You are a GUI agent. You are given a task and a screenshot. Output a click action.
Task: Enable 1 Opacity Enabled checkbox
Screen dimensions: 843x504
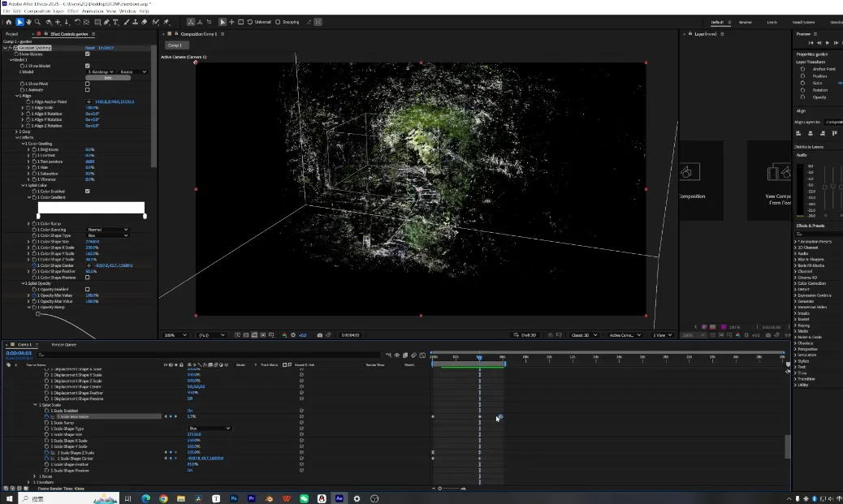point(87,289)
